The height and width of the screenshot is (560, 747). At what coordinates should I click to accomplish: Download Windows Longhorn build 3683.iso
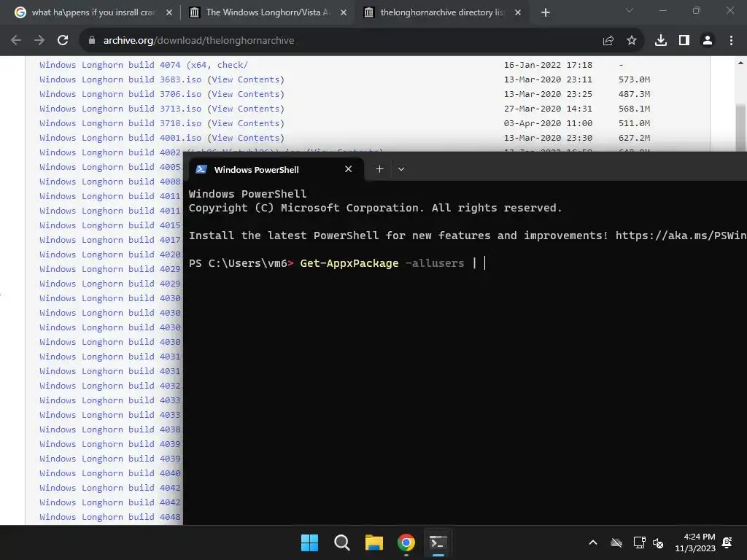coord(120,79)
